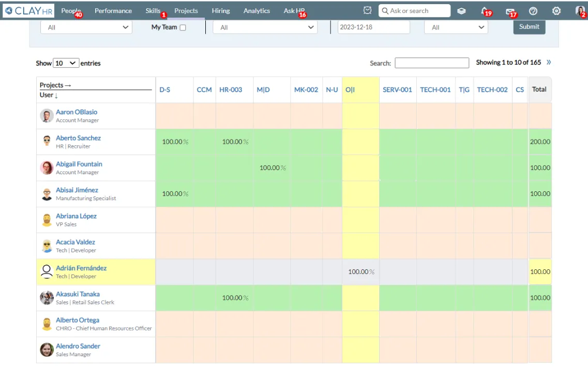The image size is (588, 367).
Task: Open the TECH-001 project column link
Action: pyautogui.click(x=435, y=89)
